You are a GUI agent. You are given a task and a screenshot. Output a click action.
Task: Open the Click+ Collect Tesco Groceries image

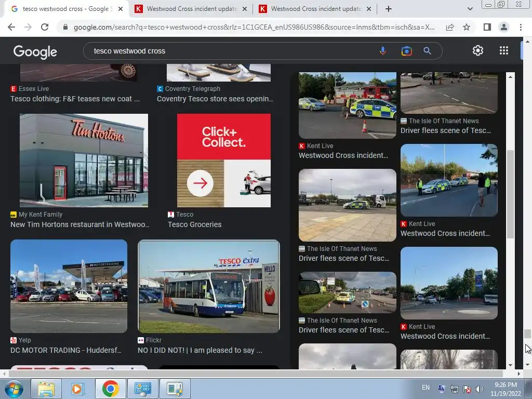click(224, 160)
